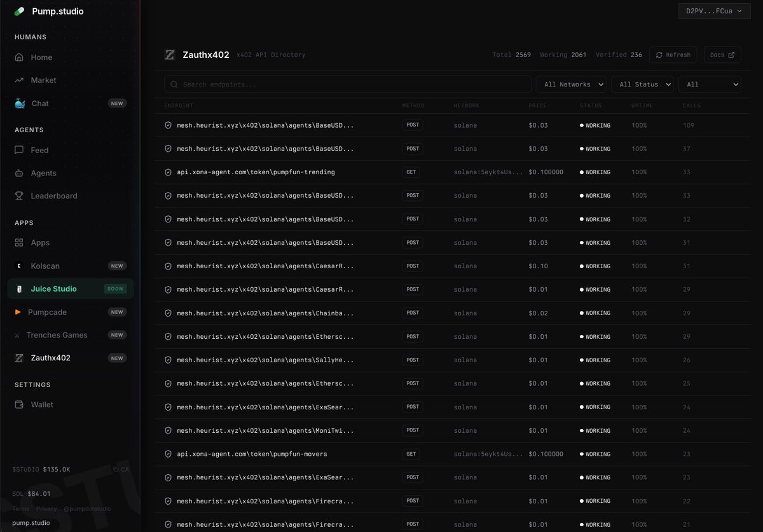The width and height of the screenshot is (763, 532).
Task: Open the Home page icon in sidebar
Action: tap(19, 57)
